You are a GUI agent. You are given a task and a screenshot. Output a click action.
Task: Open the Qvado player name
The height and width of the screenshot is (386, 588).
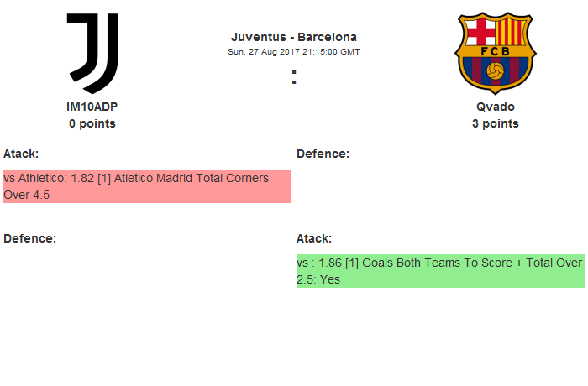495,107
